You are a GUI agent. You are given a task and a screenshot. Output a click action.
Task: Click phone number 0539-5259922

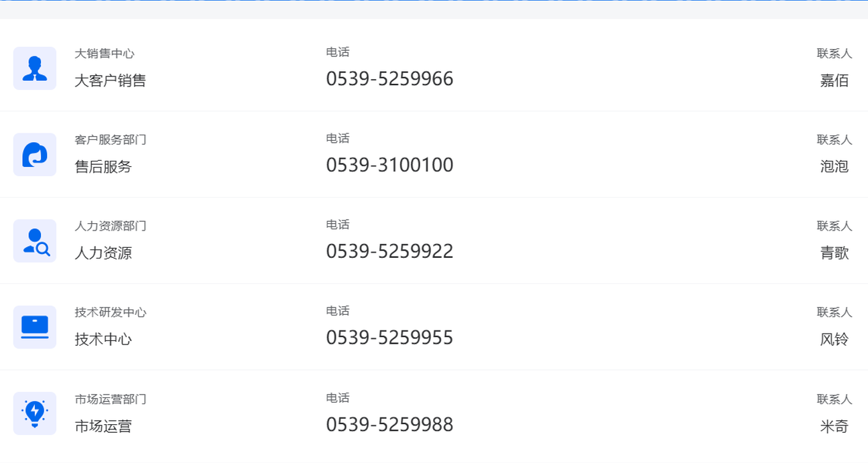click(x=389, y=251)
